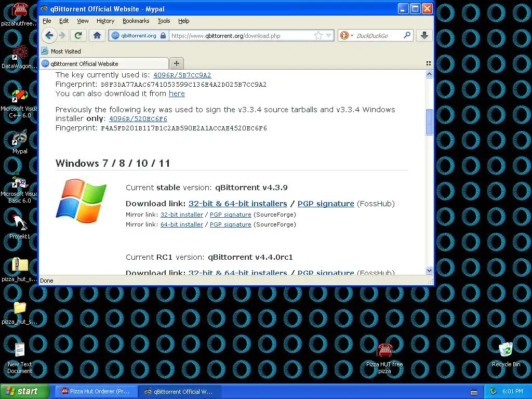Click the list all tabs icon
This screenshot has height=399, width=532.
coord(429,63)
